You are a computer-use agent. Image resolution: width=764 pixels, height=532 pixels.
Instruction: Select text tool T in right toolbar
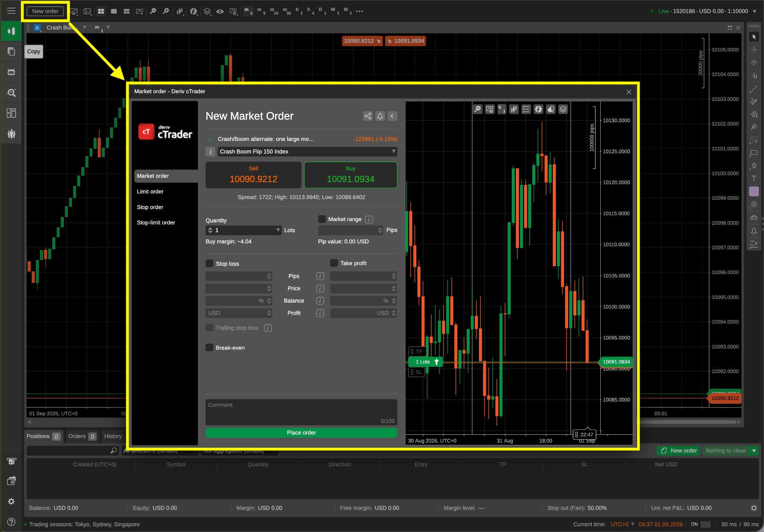(x=754, y=178)
